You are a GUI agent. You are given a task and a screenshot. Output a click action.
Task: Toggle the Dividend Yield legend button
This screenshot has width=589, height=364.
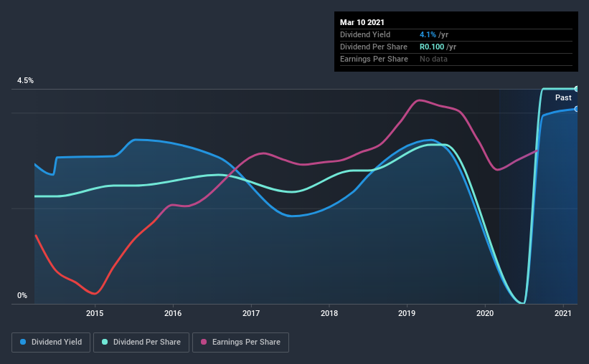point(51,343)
